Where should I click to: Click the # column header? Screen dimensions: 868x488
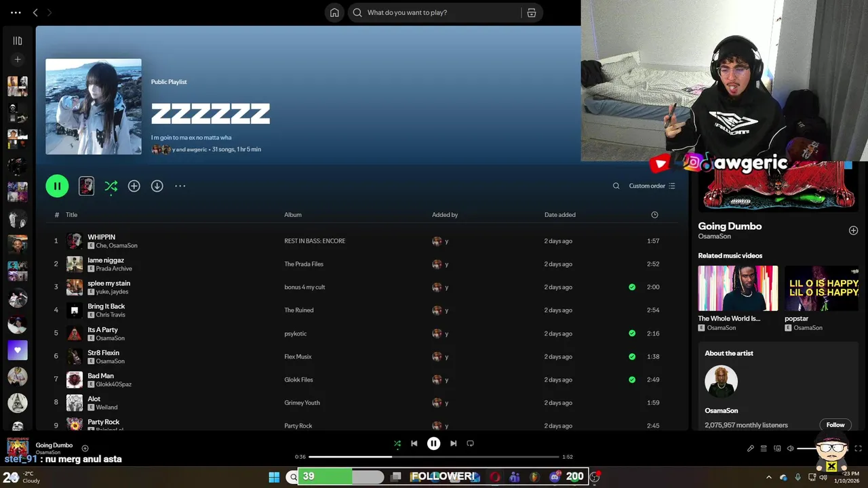pyautogui.click(x=57, y=215)
